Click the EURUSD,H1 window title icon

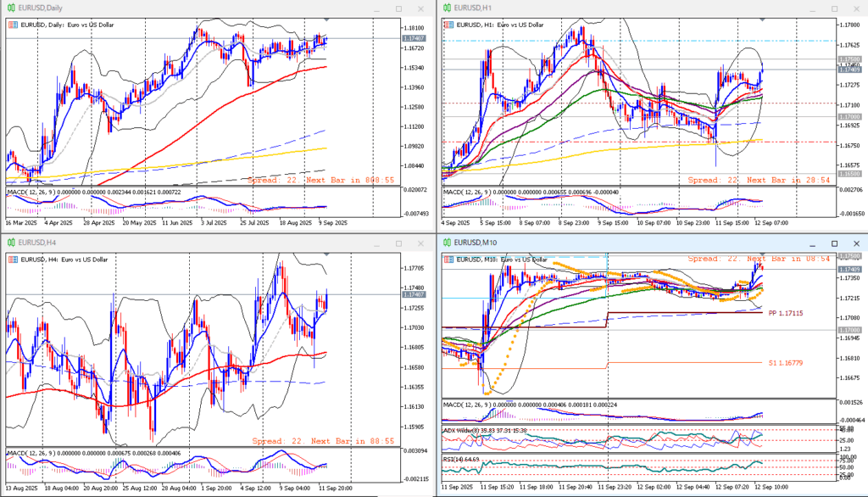pos(448,8)
